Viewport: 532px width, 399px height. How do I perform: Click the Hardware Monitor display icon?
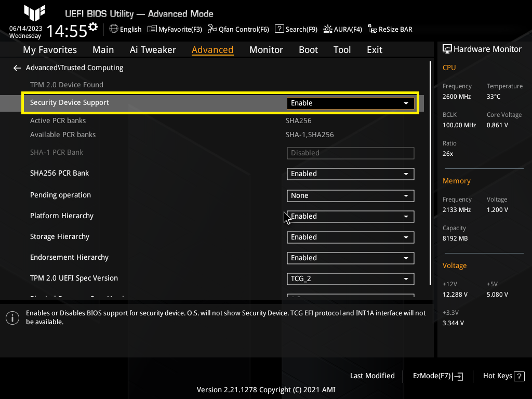[447, 49]
